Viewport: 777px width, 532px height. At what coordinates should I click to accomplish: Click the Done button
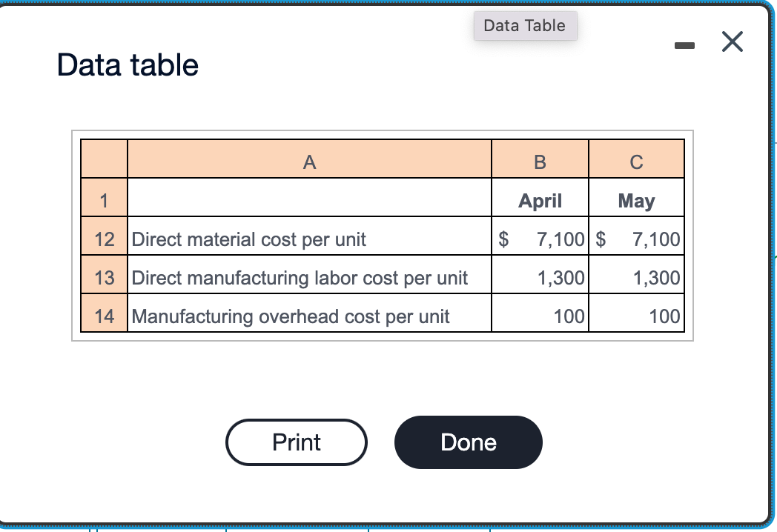click(x=468, y=442)
